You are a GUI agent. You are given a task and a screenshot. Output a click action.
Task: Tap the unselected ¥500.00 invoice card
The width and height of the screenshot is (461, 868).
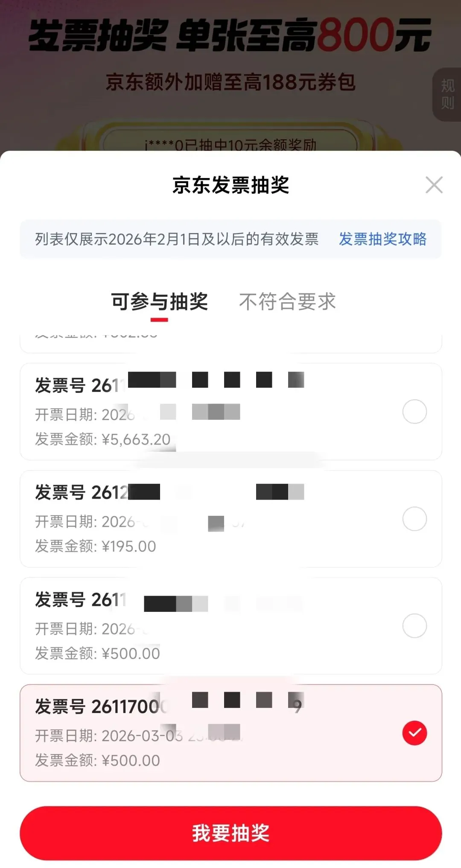231,626
